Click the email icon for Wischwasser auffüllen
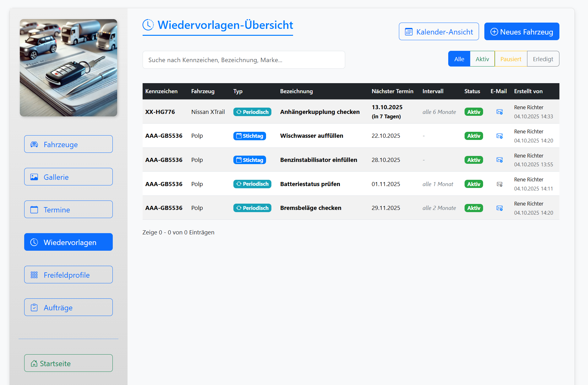Viewport: 588px width, 385px height. 499,136
